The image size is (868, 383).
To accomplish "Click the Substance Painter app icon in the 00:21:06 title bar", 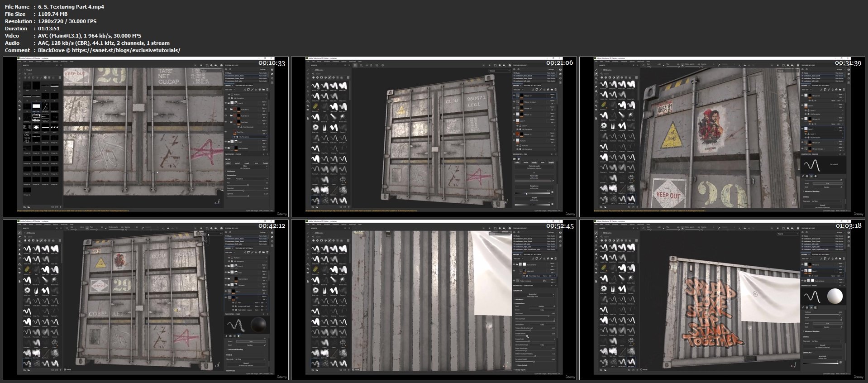I will tap(308, 58).
